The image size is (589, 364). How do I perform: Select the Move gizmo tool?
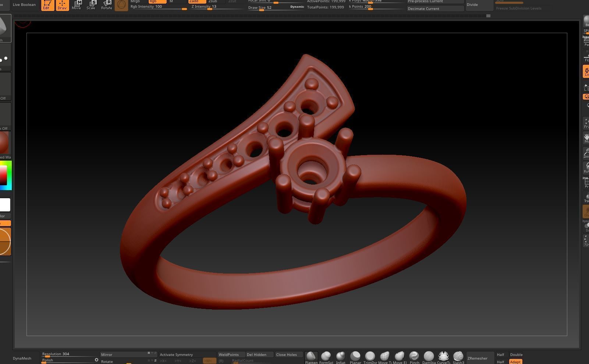click(77, 5)
